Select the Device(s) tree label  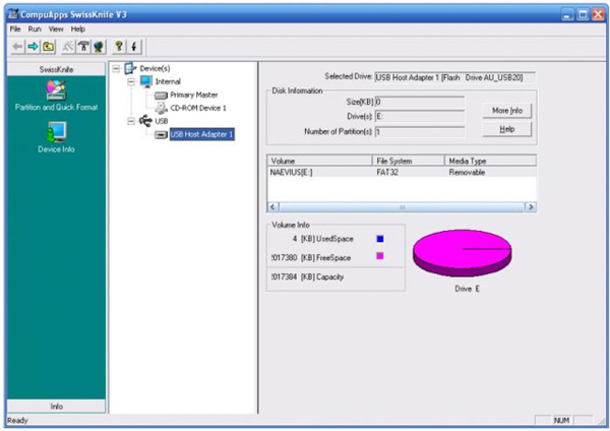[155, 69]
